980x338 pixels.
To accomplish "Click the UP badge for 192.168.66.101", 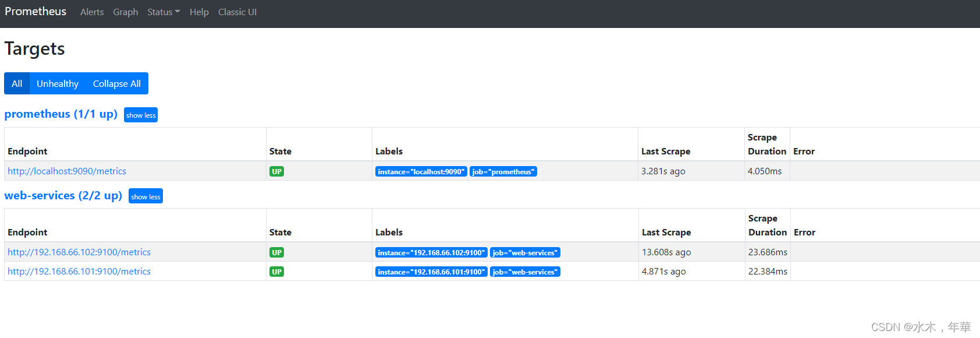I will click(x=276, y=272).
